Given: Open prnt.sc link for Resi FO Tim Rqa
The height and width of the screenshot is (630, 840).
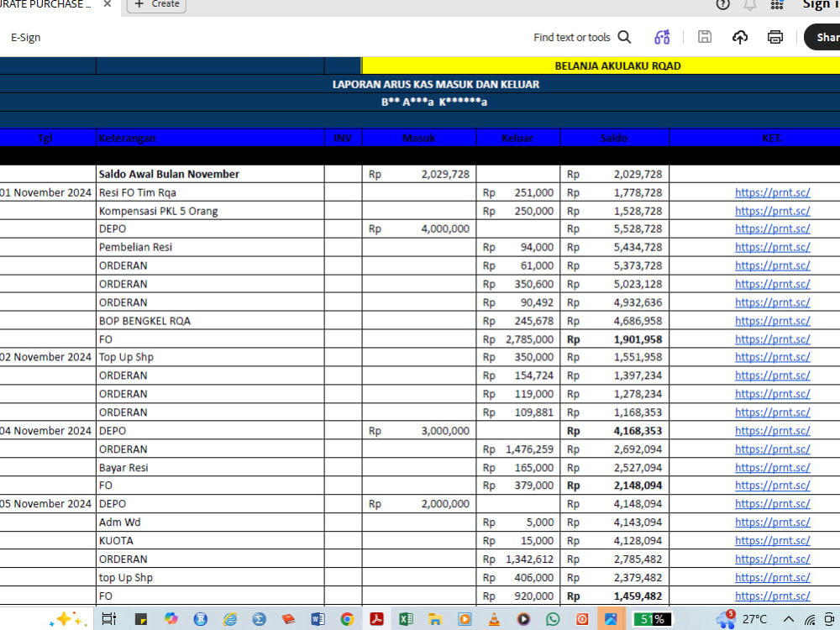Looking at the screenshot, I should (772, 192).
